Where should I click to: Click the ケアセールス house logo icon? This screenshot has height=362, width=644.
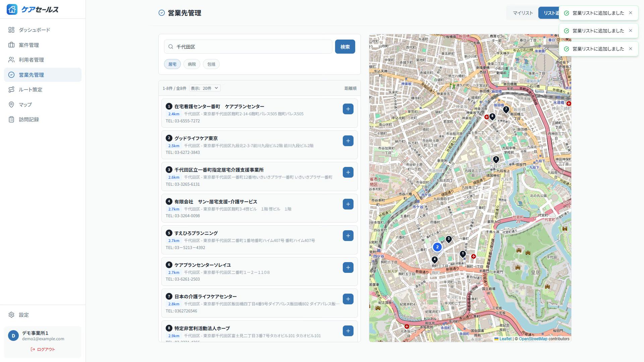[x=12, y=9]
